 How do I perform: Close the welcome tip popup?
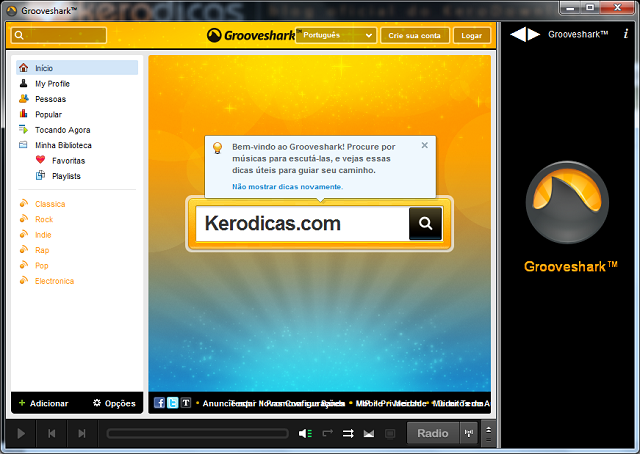[x=424, y=145]
